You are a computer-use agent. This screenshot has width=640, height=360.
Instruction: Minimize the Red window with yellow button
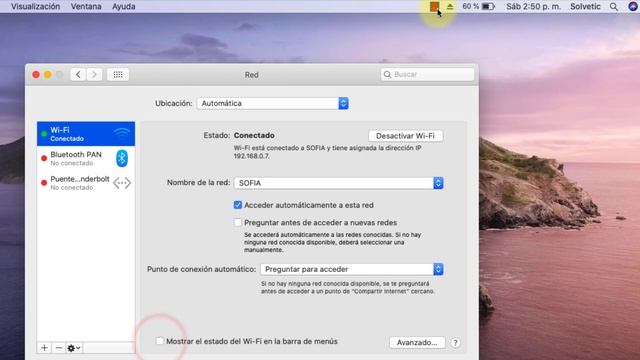pyautogui.click(x=48, y=74)
